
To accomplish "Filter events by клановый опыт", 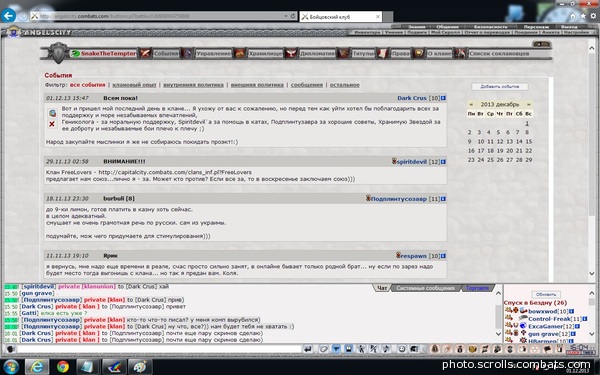I will (134, 85).
